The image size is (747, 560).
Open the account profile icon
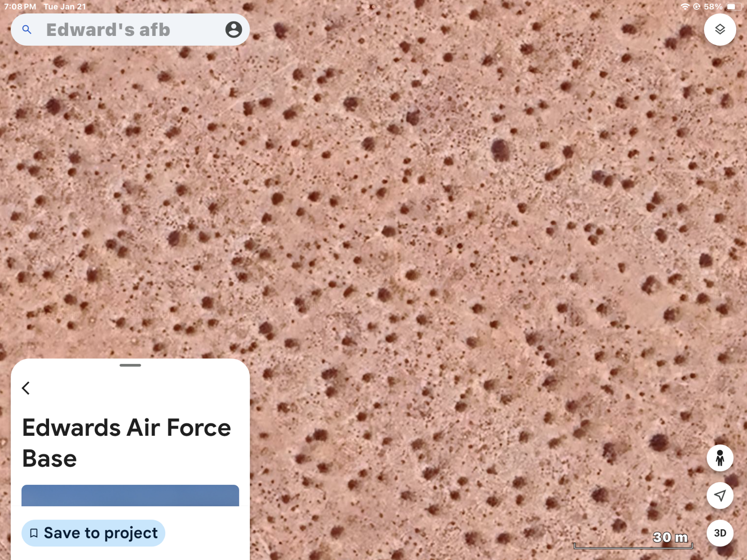click(233, 30)
